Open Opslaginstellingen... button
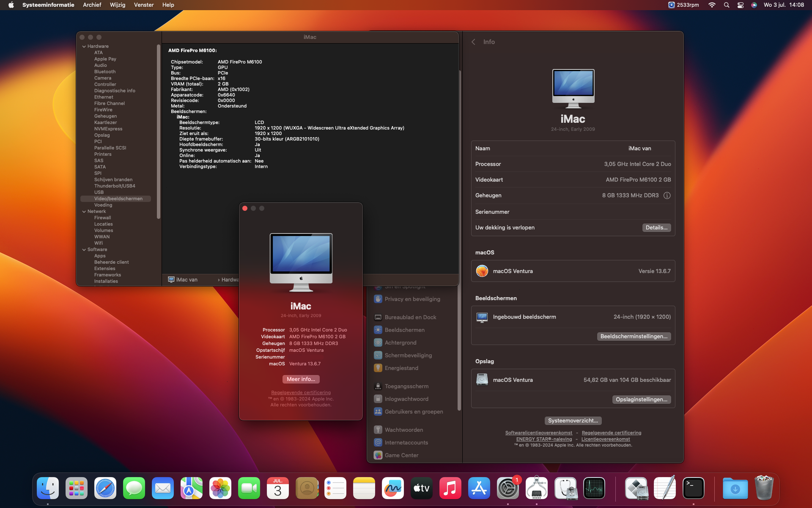 tap(642, 400)
